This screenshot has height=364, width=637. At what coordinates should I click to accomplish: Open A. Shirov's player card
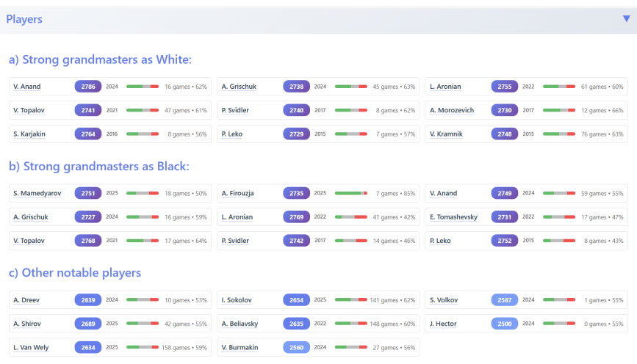click(x=26, y=324)
